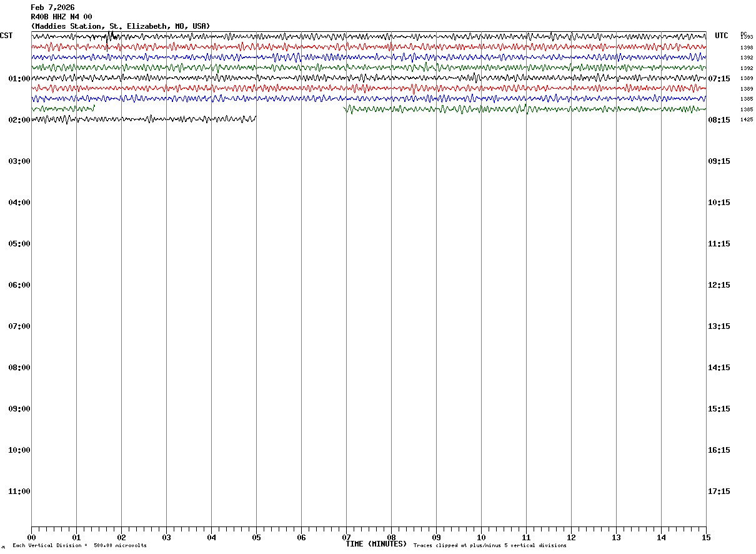This screenshot has width=756, height=554.
Task: Click the green trace segment starting at minute 07
Action: (x=525, y=109)
